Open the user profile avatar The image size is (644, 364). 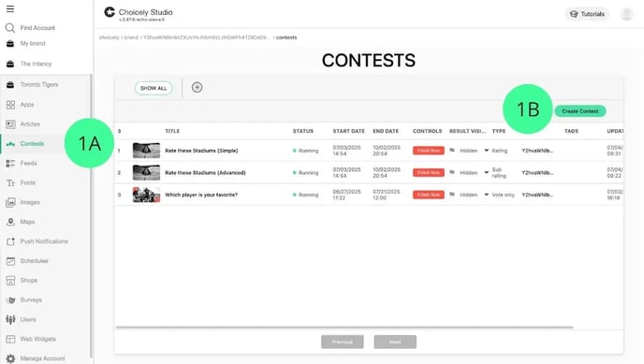[626, 14]
